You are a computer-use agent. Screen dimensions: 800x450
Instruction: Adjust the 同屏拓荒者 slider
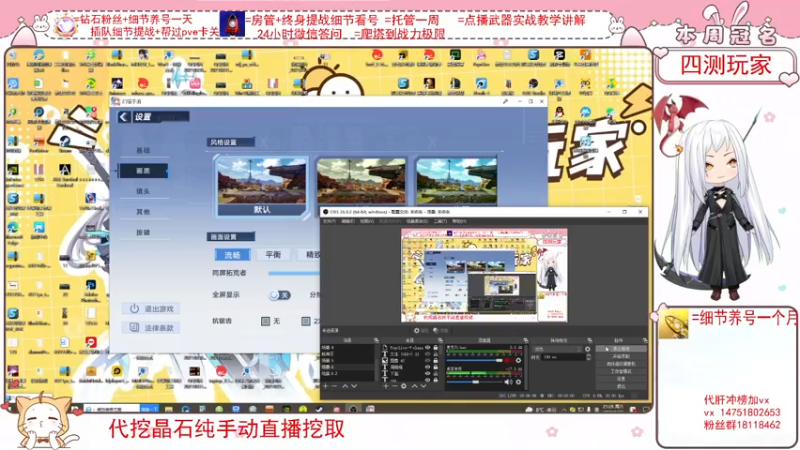click(x=294, y=273)
